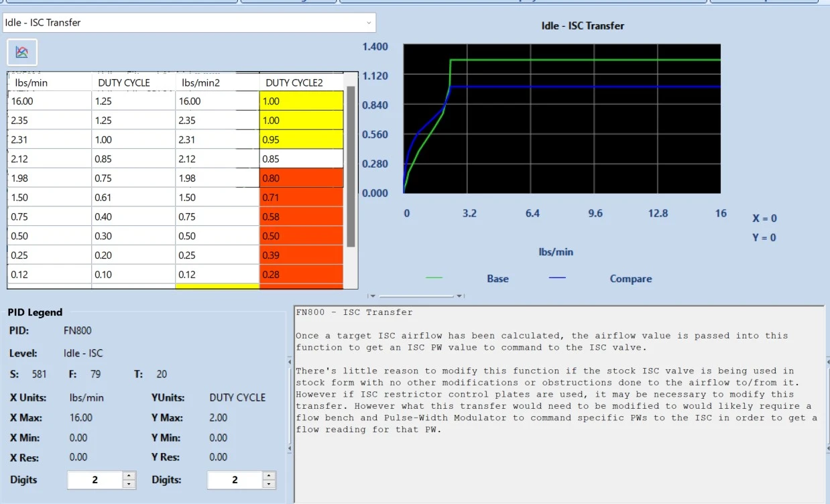Click DUTY CYCLE2 cell with value 0.85
This screenshot has height=504, width=830.
pos(301,159)
